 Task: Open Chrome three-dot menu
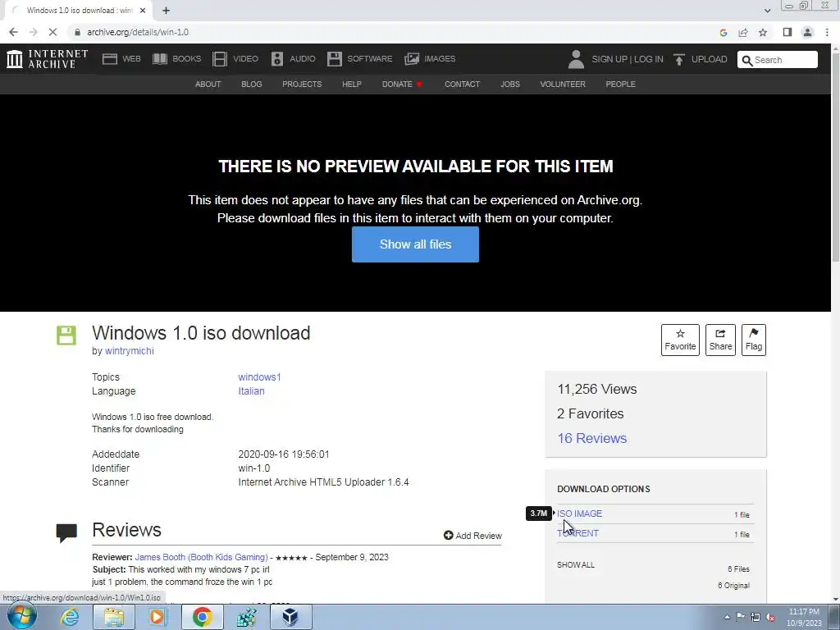827,32
